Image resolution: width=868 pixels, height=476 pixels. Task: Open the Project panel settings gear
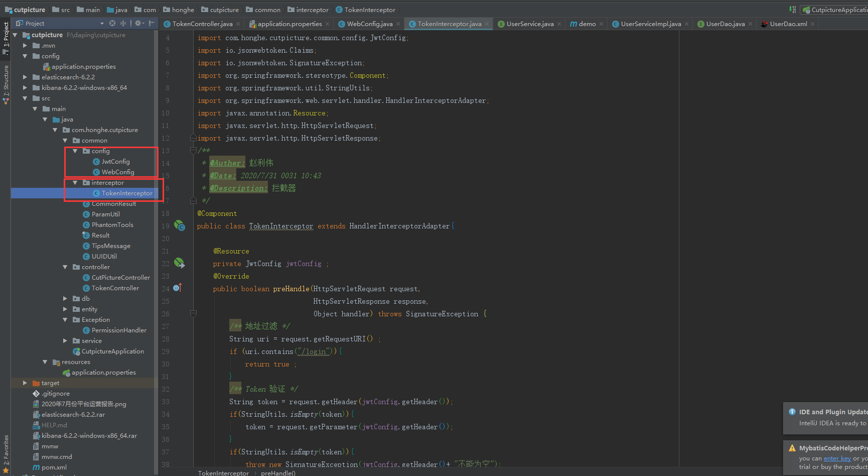tap(138, 23)
